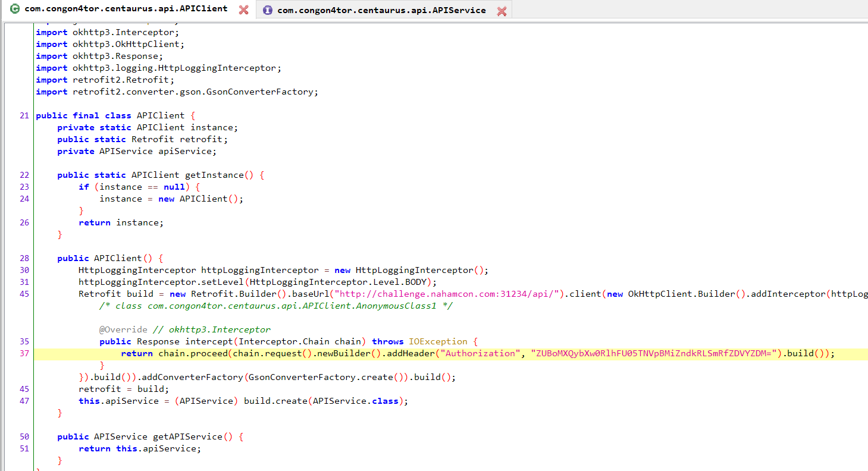
Task: Click the 'return this.apiService;' statement
Action: click(140, 448)
